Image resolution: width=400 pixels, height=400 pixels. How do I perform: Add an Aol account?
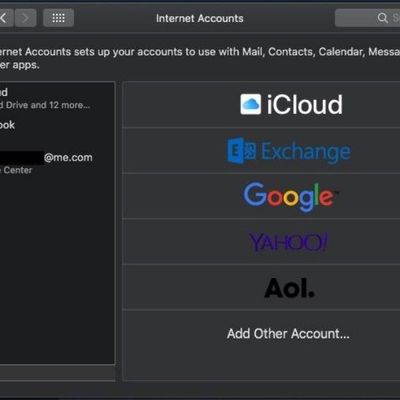[x=261, y=287]
